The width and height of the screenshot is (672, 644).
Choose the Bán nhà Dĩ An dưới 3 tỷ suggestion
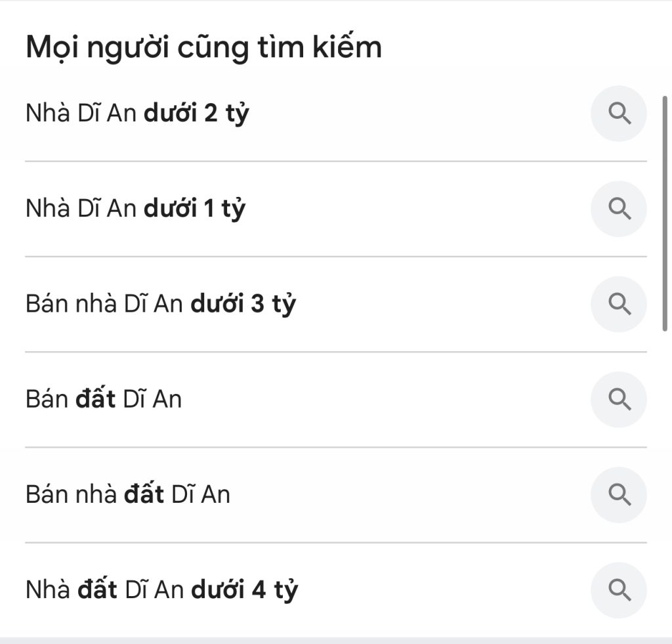(x=161, y=304)
